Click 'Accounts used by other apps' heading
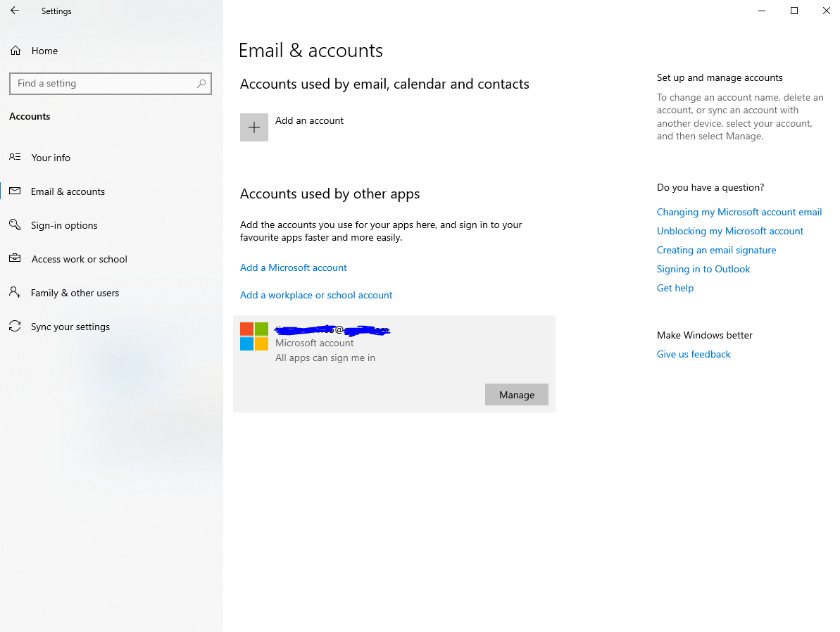The height and width of the screenshot is (632, 840). click(x=330, y=194)
